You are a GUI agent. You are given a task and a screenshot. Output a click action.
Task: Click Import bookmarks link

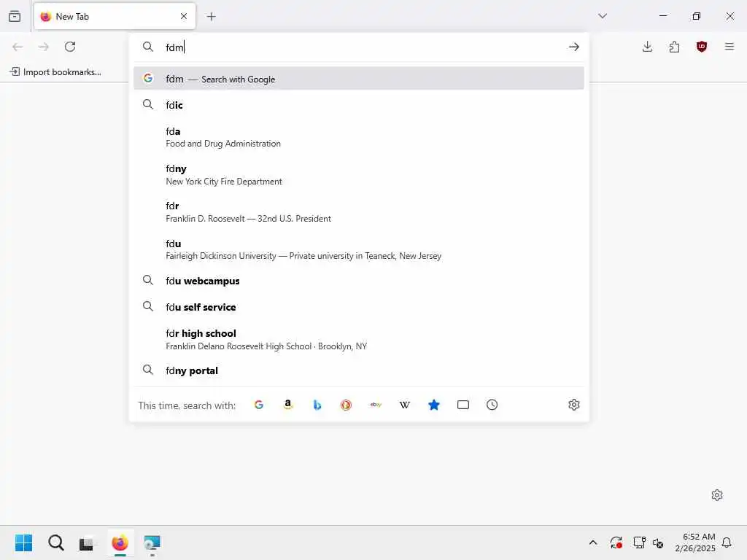55,72
